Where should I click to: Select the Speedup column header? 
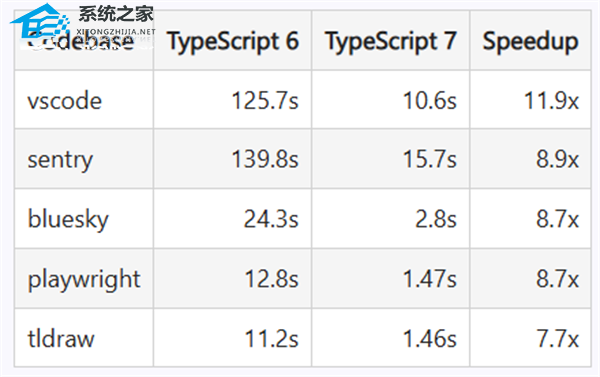(x=530, y=41)
